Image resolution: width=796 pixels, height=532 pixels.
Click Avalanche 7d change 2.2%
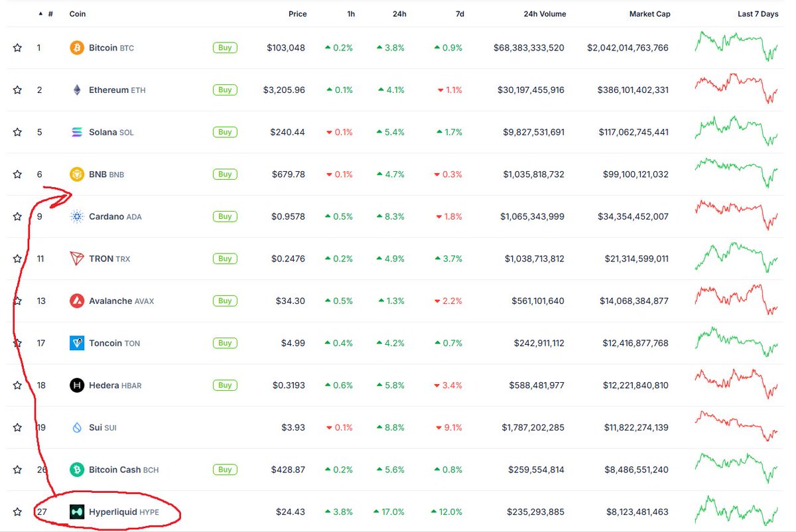(x=448, y=300)
